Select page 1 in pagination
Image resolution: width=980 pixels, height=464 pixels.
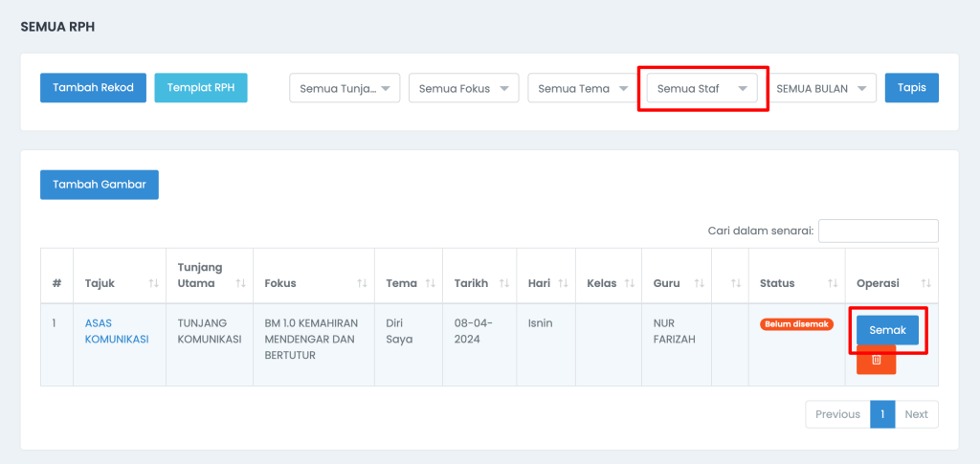click(882, 414)
